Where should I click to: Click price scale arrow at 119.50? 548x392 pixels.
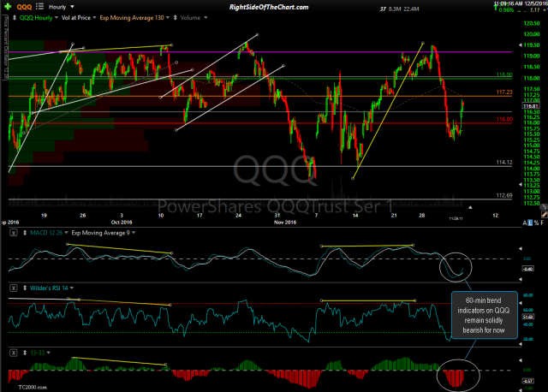[521, 45]
